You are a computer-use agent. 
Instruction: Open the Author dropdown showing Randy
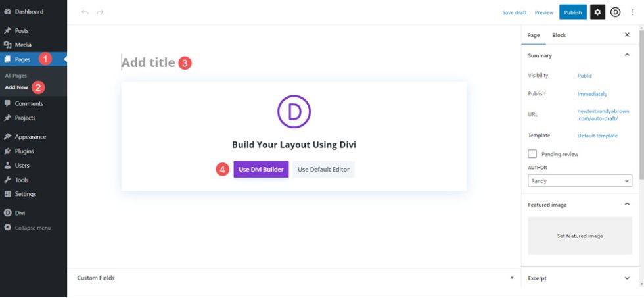(580, 180)
